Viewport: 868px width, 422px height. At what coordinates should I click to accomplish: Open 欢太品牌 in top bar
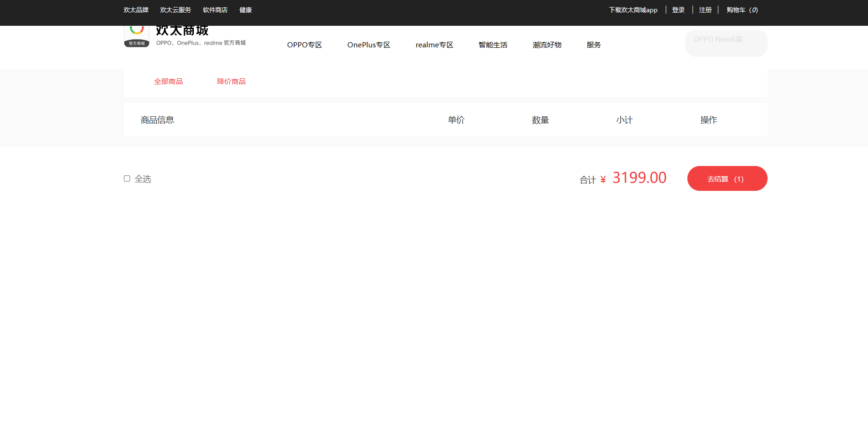(136, 10)
